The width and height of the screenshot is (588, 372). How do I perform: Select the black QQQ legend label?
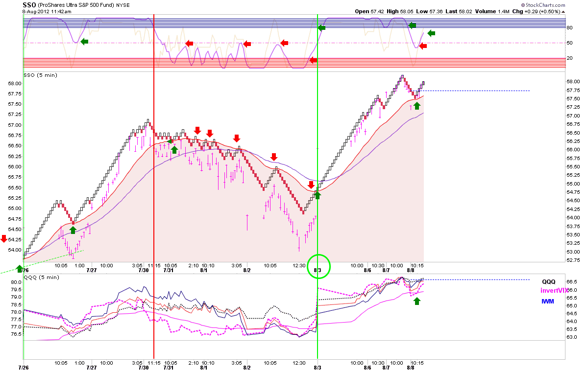point(548,281)
